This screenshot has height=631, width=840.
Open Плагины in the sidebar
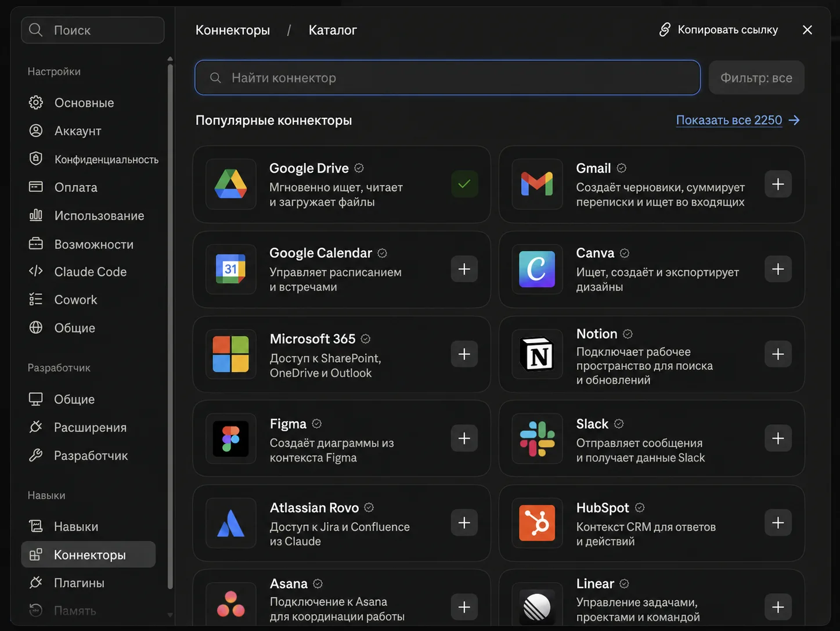[88, 583]
